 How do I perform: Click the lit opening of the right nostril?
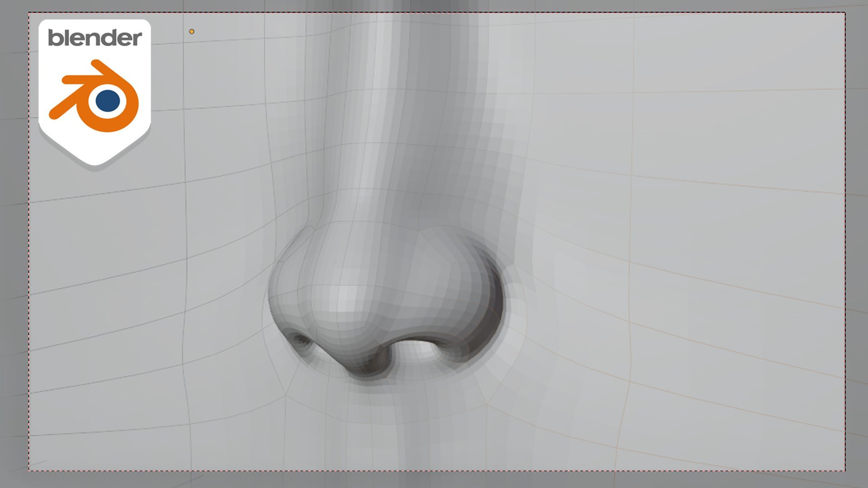pos(418,349)
